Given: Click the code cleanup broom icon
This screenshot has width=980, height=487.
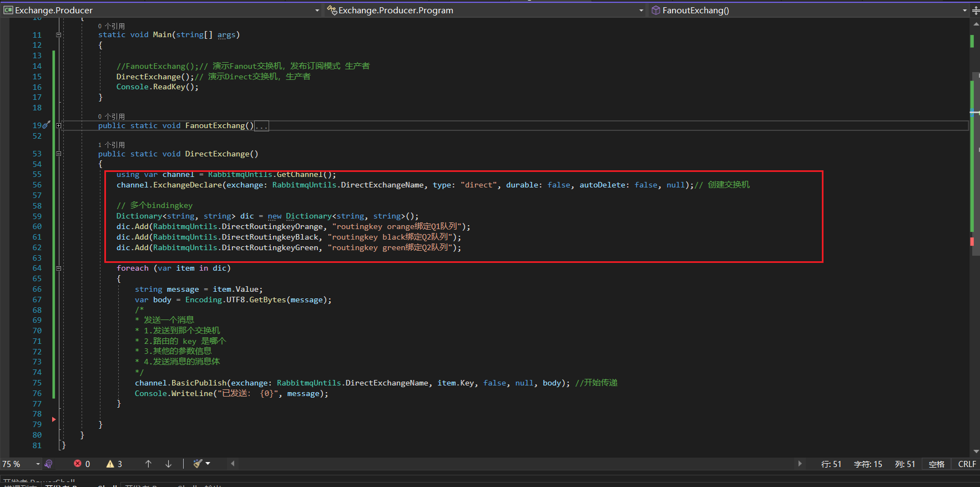Looking at the screenshot, I should 198,463.
